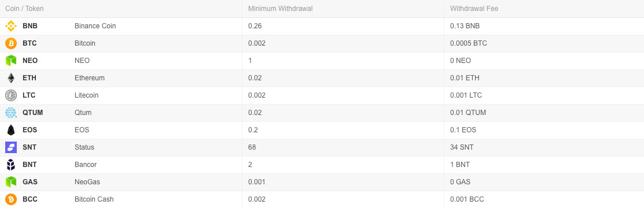Click the 34 SNT withdrawal fee cell
644x208 pixels.
point(462,147)
